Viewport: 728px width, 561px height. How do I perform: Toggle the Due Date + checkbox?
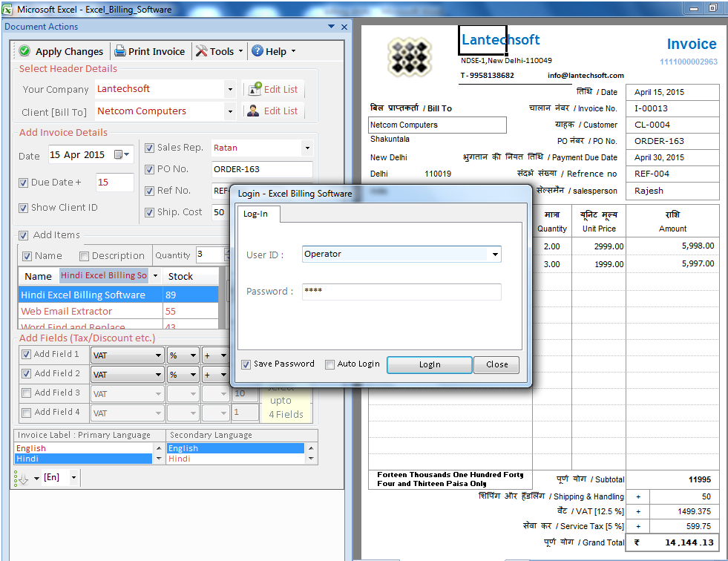pos(23,183)
